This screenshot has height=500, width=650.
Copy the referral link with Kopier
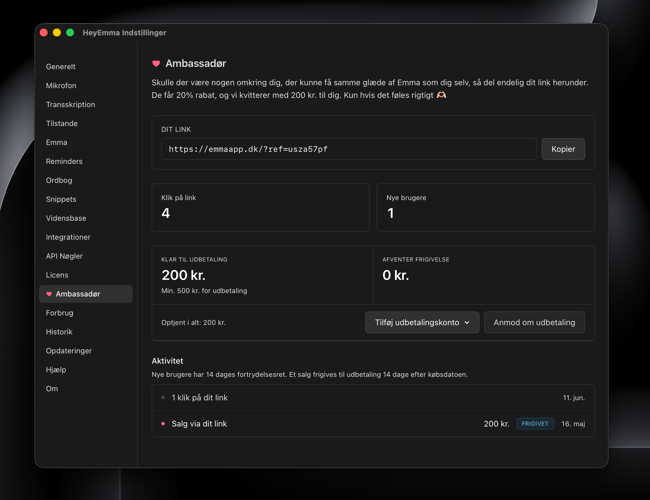pos(563,149)
